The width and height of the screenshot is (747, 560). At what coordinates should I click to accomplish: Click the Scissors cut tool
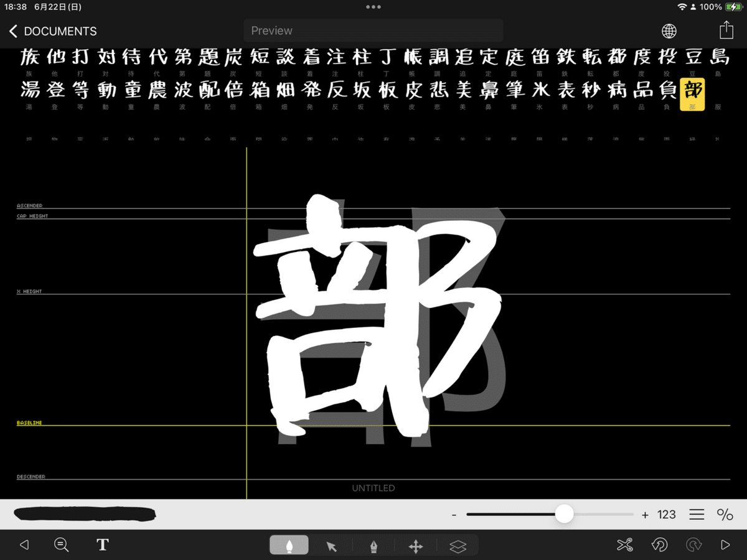point(624,544)
